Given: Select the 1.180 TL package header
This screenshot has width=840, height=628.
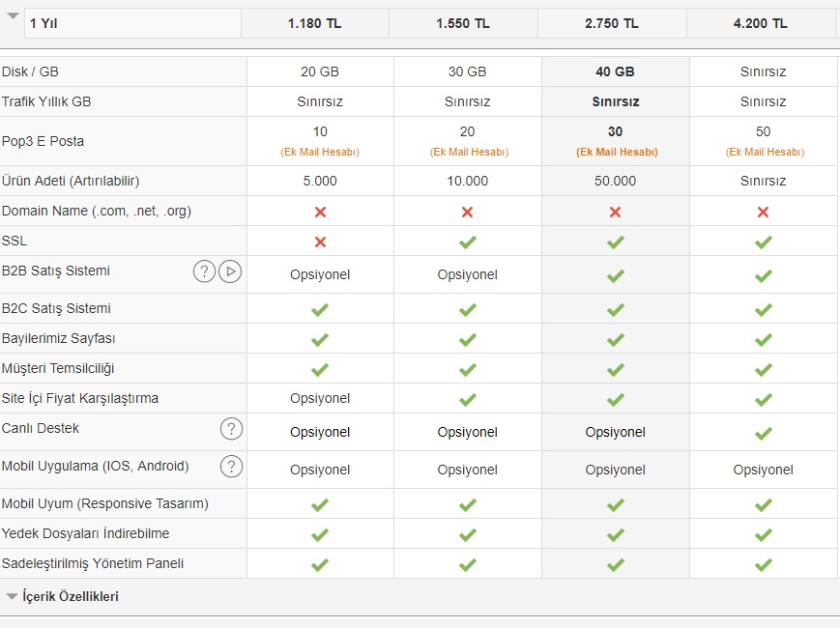Looking at the screenshot, I should point(315,23).
